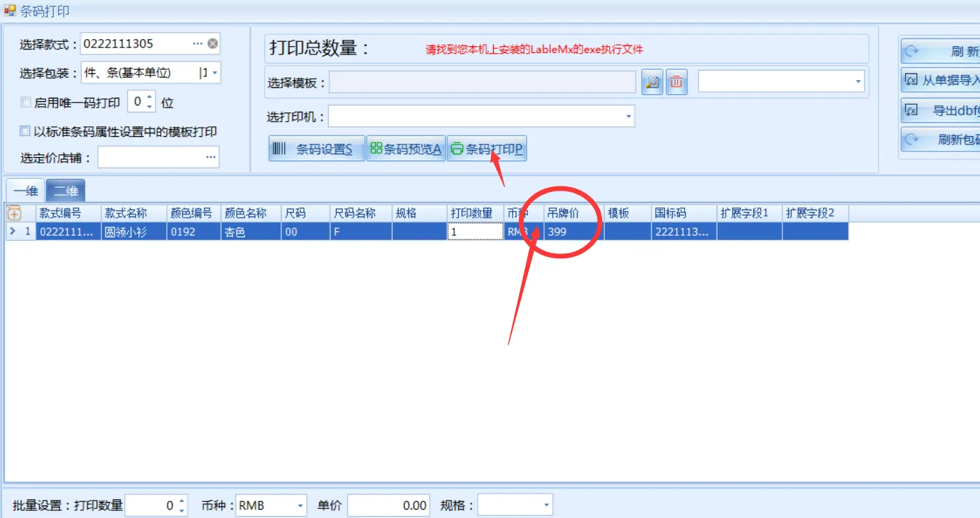Expand the bottom 币种 RMB dropdown

[x=300, y=505]
